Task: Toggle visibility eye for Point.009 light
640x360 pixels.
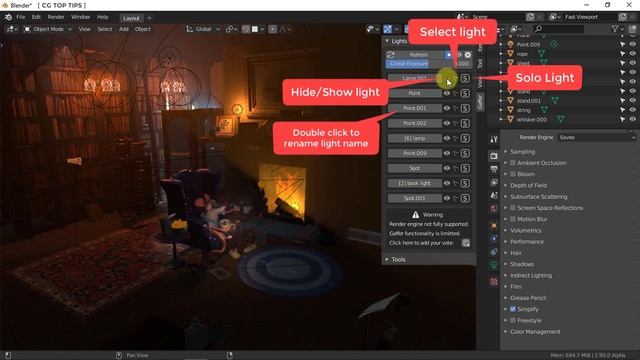Action: pos(447,153)
